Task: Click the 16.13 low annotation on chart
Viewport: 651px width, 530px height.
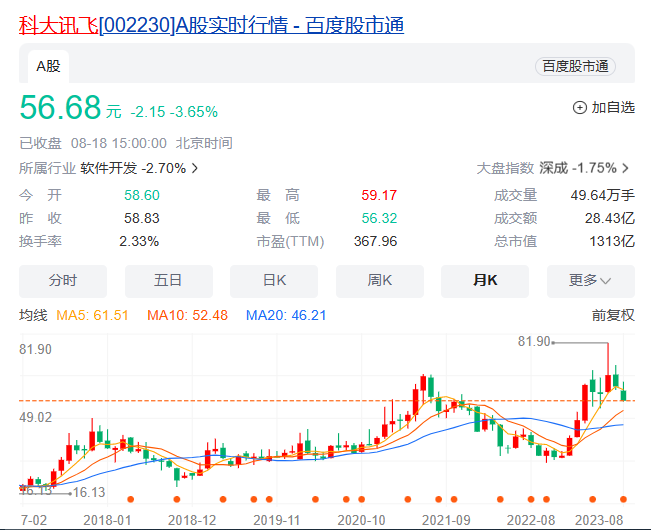Action: (89, 493)
